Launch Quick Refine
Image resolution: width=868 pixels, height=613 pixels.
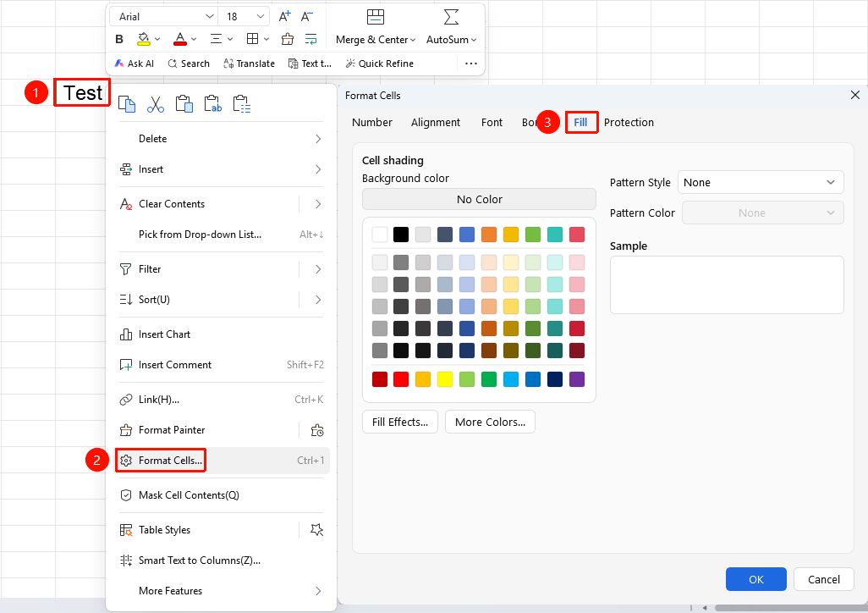380,64
